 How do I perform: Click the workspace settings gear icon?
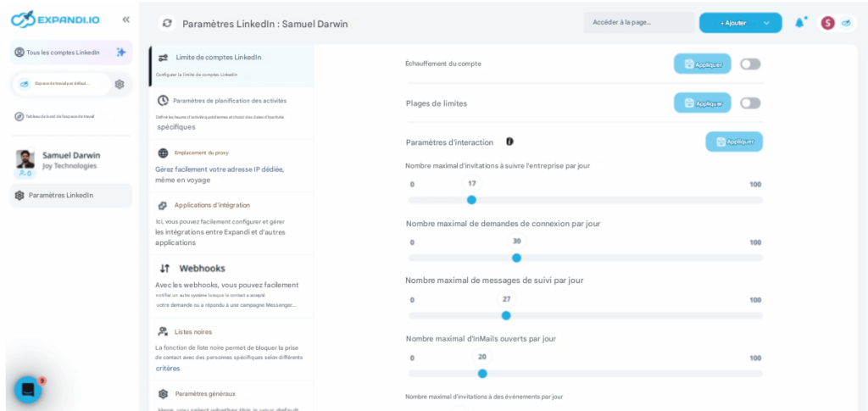[x=120, y=84]
